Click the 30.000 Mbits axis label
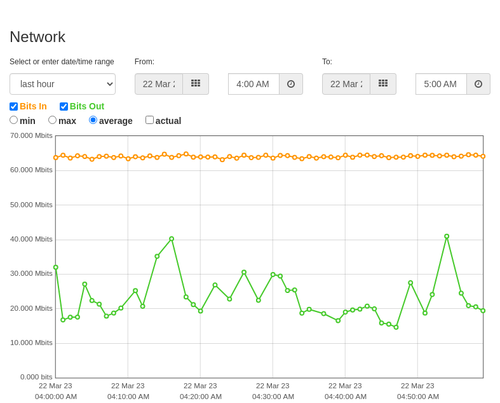 (x=31, y=274)
